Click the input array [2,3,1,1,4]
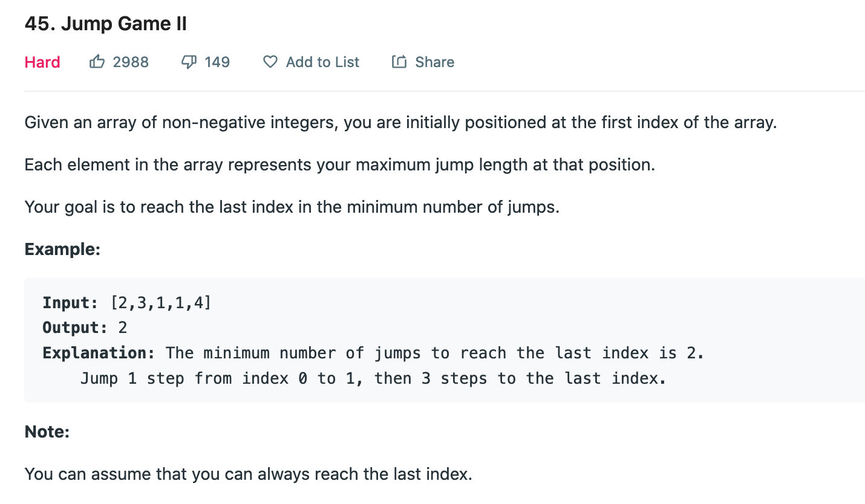This screenshot has height=504, width=865. point(162,302)
